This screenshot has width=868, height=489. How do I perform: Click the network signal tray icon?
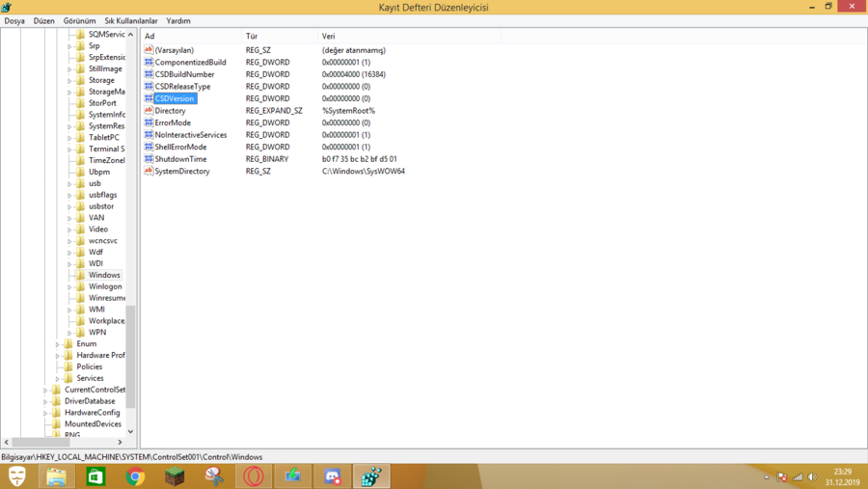pos(798,476)
